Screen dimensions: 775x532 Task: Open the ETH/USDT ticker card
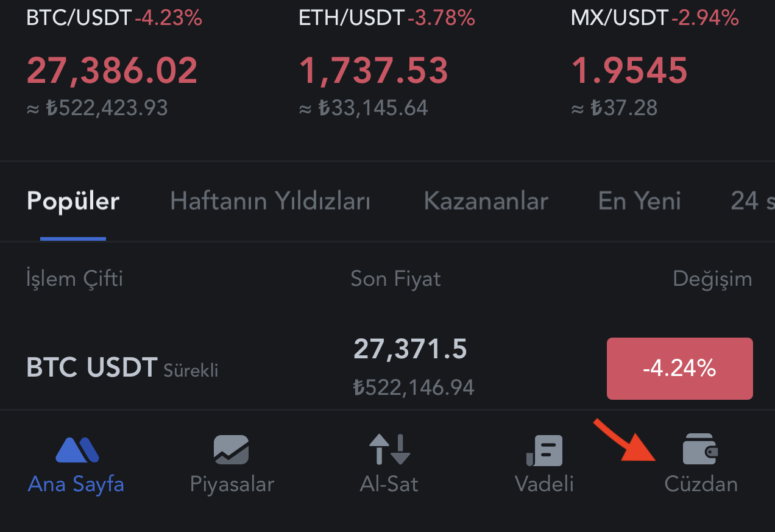[387, 63]
